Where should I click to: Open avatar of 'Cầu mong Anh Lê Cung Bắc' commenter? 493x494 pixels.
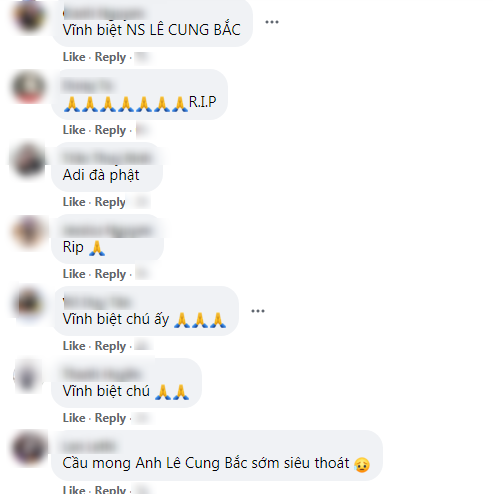(x=29, y=448)
